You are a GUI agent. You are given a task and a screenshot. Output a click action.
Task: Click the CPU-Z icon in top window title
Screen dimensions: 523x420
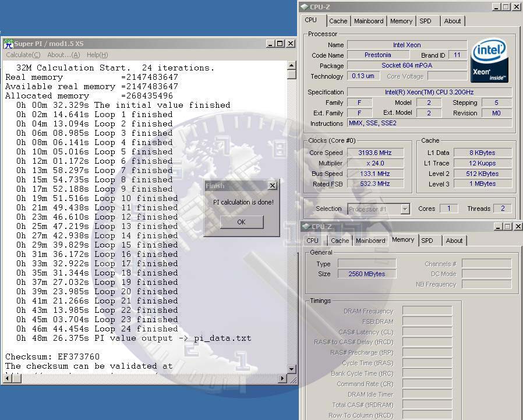(x=304, y=6)
